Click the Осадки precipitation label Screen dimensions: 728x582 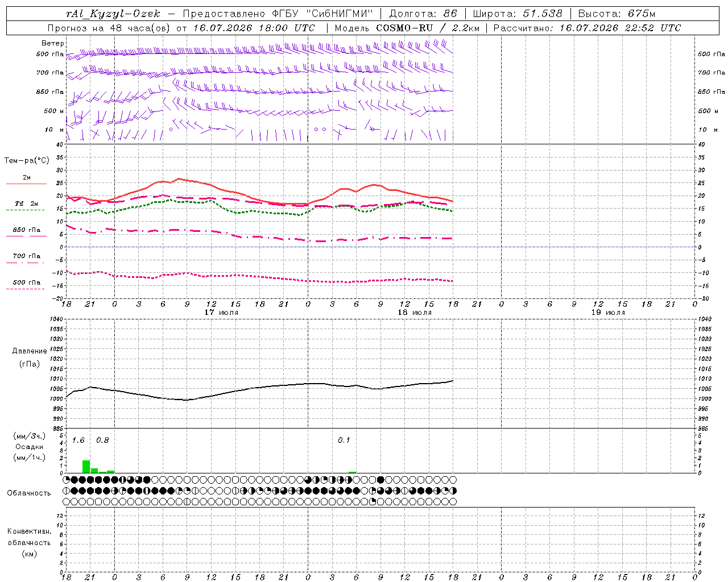click(29, 447)
